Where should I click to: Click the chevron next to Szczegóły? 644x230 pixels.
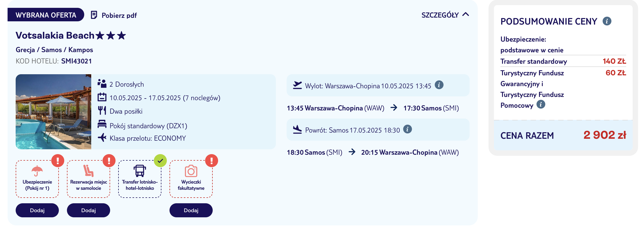coord(466,15)
